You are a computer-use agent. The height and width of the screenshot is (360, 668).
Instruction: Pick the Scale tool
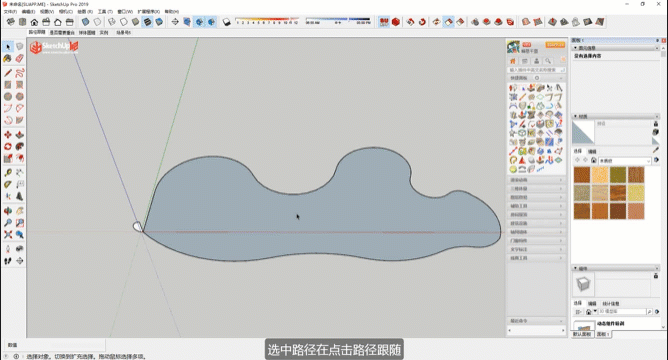(8, 158)
